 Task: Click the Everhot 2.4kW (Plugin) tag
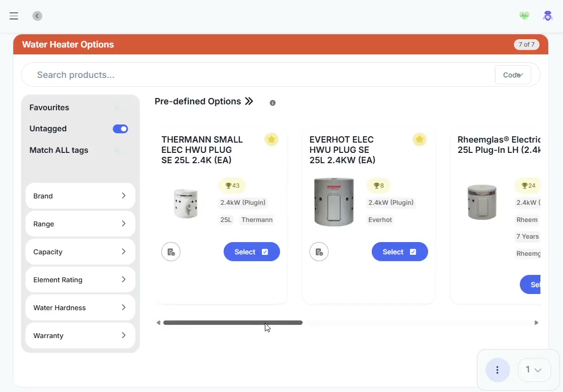(391, 203)
